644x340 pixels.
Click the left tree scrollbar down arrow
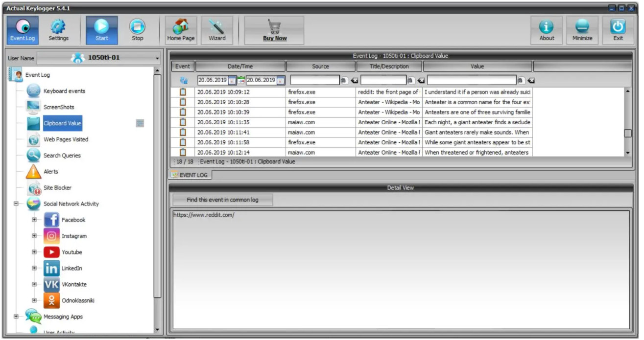[157, 330]
